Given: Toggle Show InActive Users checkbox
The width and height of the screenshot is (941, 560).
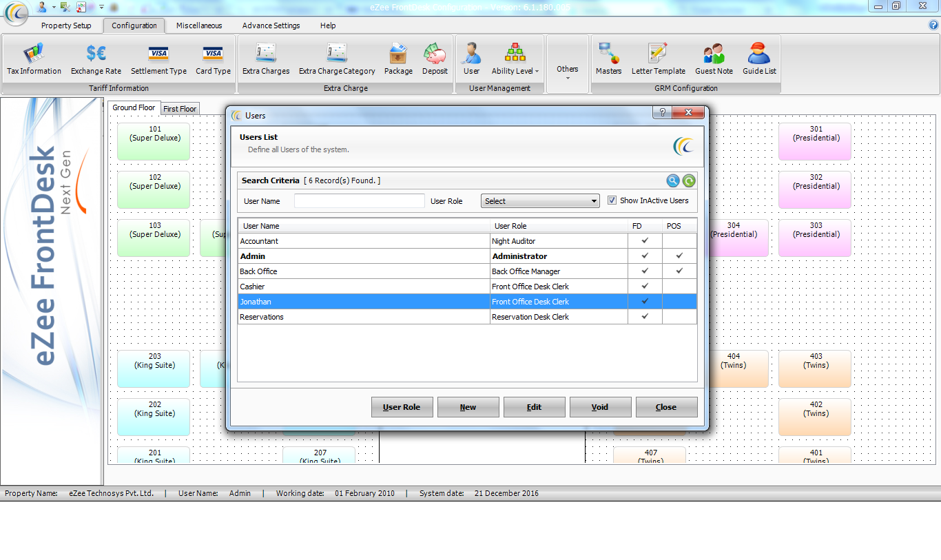Looking at the screenshot, I should [x=612, y=200].
